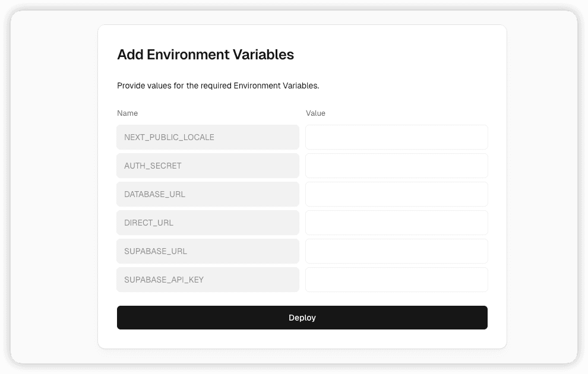This screenshot has height=374, width=588.
Task: Select the SUPABASE_API_KEY name field
Action: pos(207,280)
